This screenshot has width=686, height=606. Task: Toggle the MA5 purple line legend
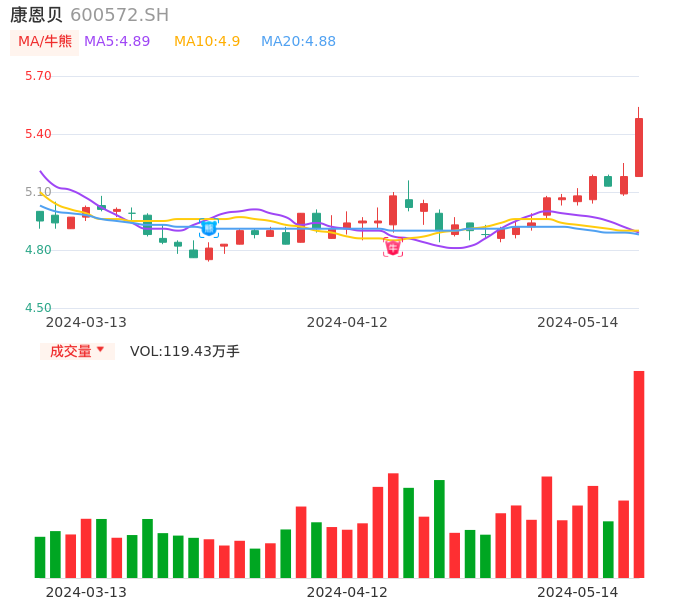[x=117, y=42]
